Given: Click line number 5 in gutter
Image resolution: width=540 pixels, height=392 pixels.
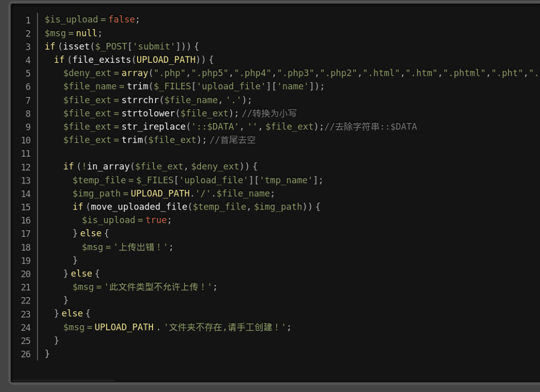Looking at the screenshot, I should coord(28,74).
